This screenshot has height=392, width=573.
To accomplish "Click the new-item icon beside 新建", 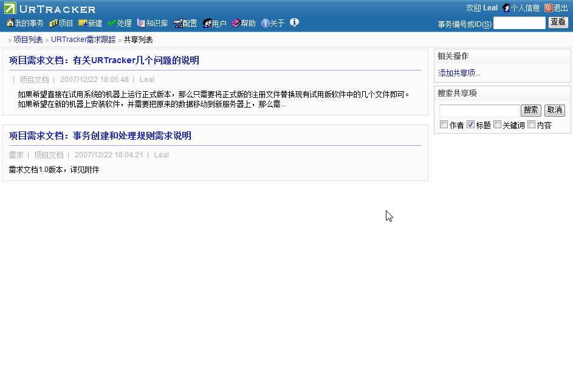I will [83, 23].
